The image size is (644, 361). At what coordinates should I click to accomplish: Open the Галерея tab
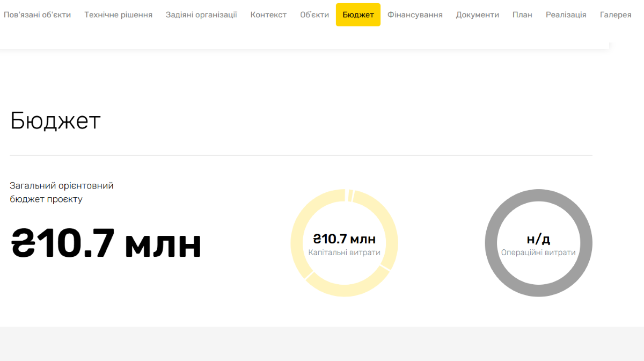[x=615, y=15]
